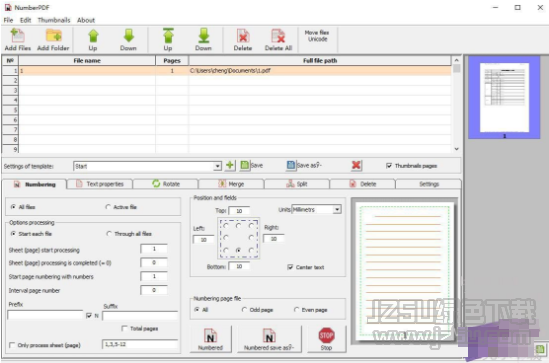Click the Add Files toolbar icon
Screen dimensions: 549x363
pyautogui.click(x=18, y=40)
